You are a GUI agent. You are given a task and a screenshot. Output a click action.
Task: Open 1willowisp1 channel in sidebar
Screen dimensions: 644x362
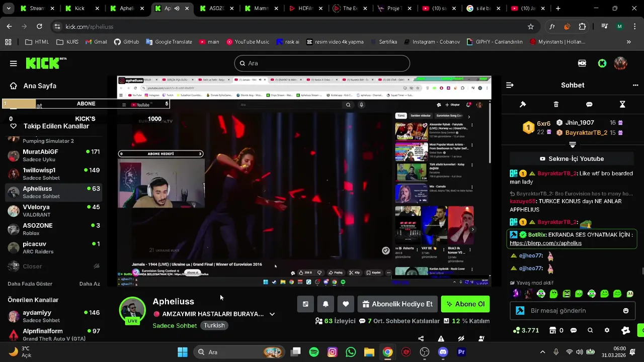54,174
